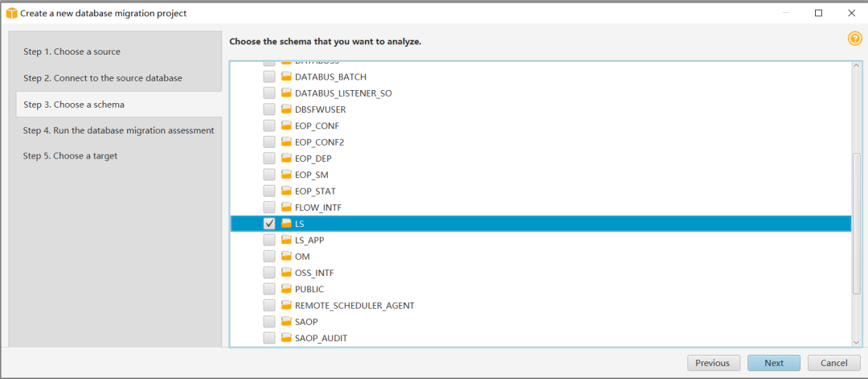Select the REMOTE_SCHEDULER_AGENT schema checkbox

coord(269,306)
